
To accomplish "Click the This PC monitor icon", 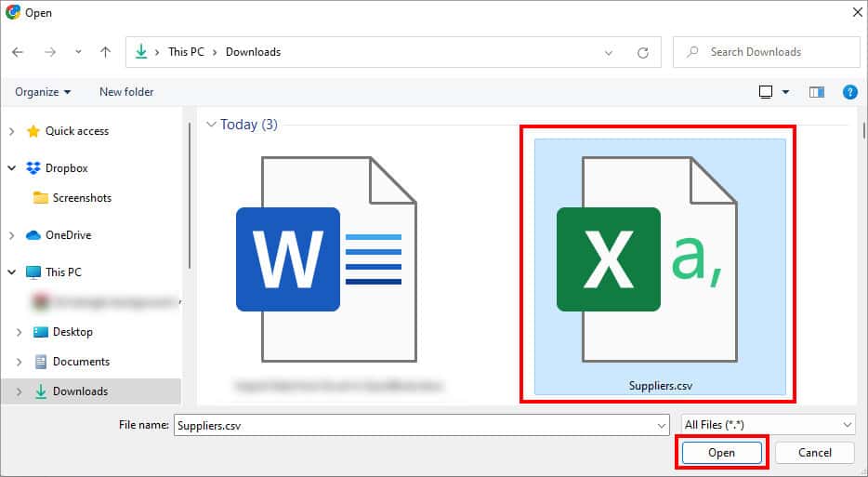I will [x=33, y=272].
